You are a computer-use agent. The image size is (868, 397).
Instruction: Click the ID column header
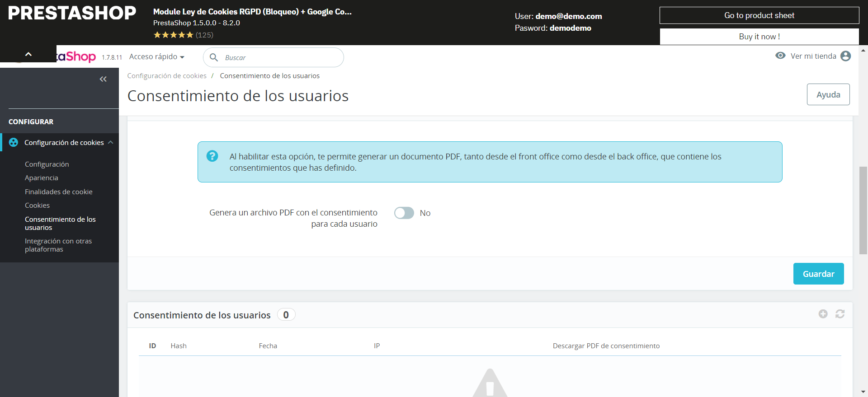coord(152,346)
